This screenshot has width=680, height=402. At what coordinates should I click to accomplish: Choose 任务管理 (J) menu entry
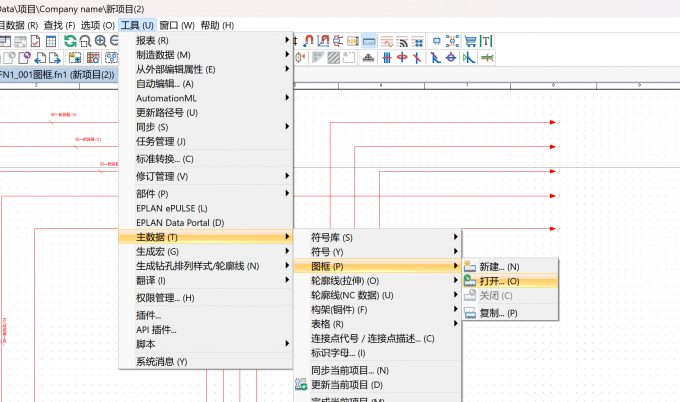pos(206,141)
